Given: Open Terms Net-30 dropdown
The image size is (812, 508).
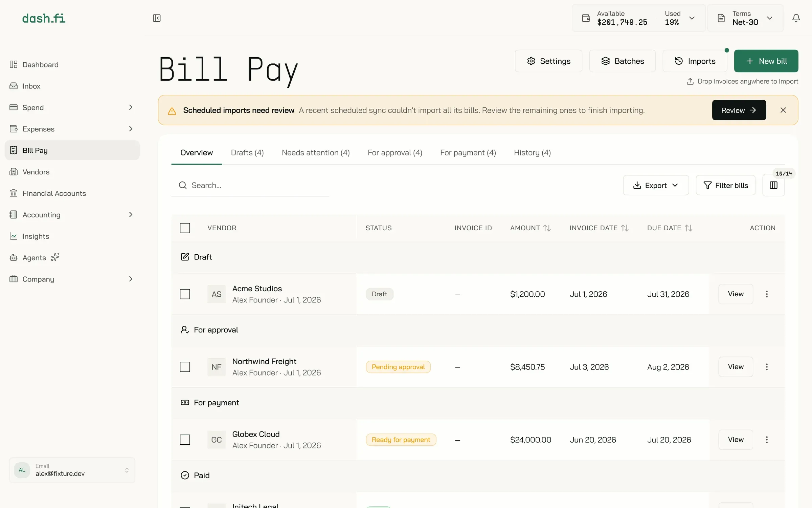Looking at the screenshot, I should [x=745, y=18].
